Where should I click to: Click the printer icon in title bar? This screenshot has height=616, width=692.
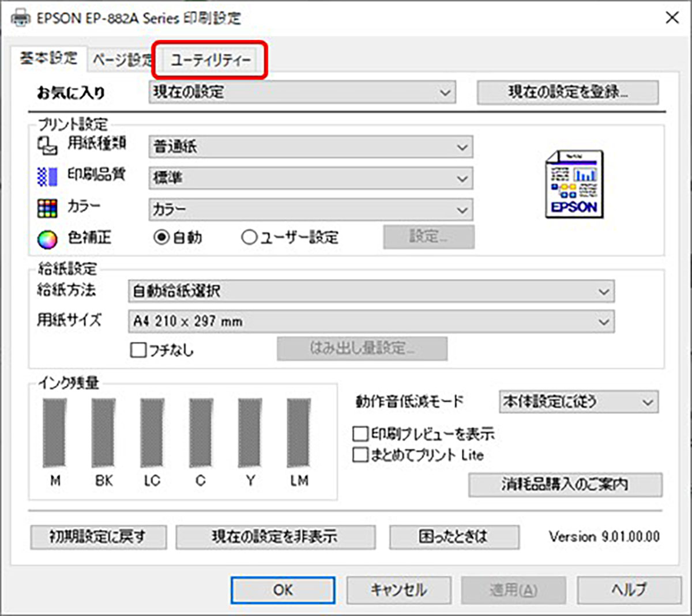point(20,17)
